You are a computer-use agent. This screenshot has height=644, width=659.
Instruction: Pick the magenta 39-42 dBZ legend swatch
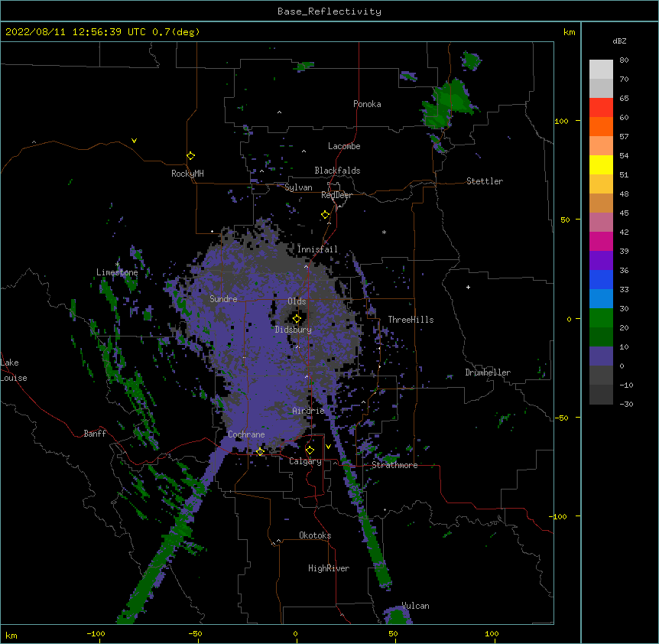[601, 241]
